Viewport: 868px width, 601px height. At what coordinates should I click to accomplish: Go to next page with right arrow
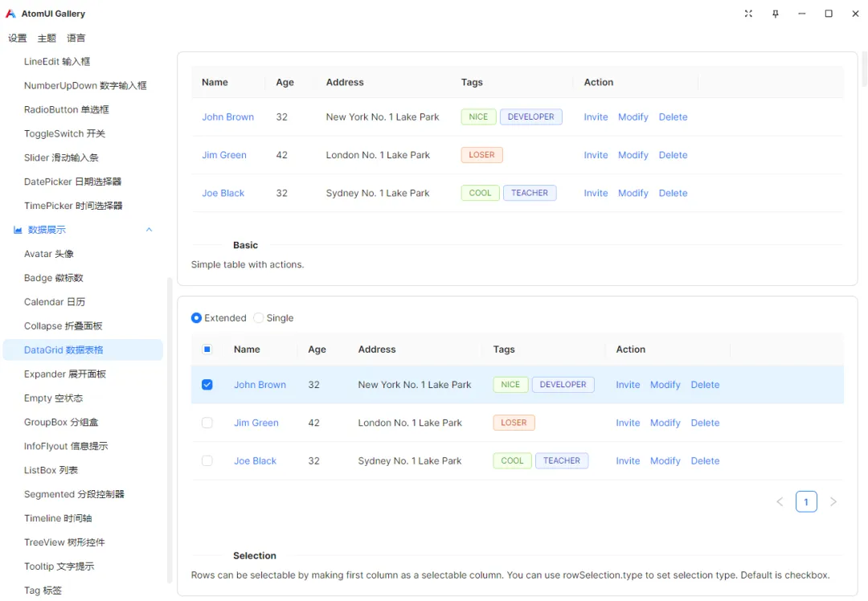click(x=833, y=502)
